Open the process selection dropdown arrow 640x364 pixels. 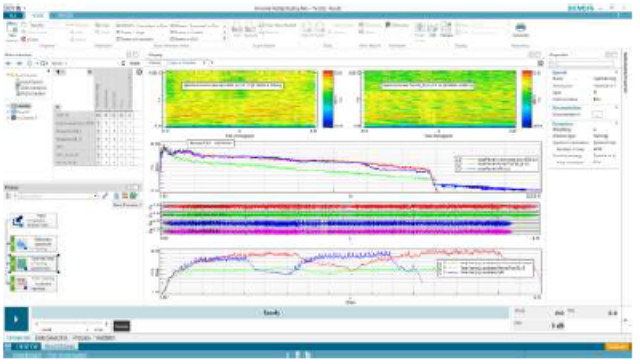coord(95,196)
